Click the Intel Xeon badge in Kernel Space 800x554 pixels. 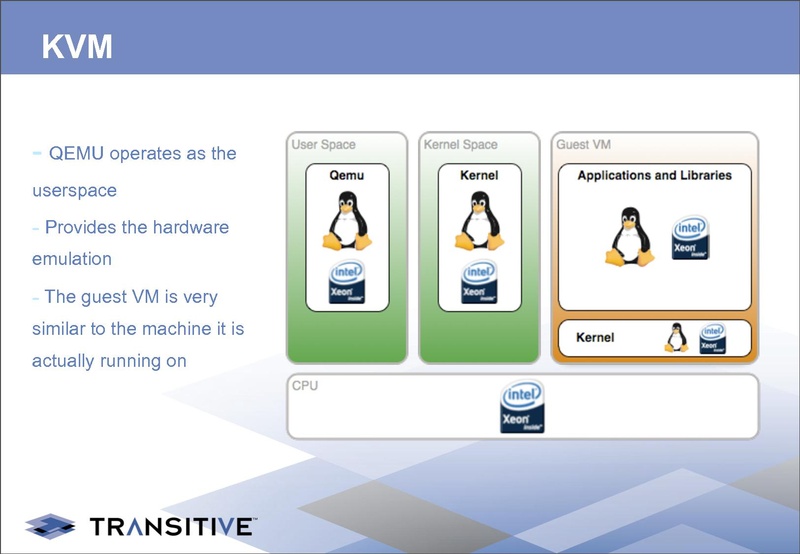click(479, 284)
